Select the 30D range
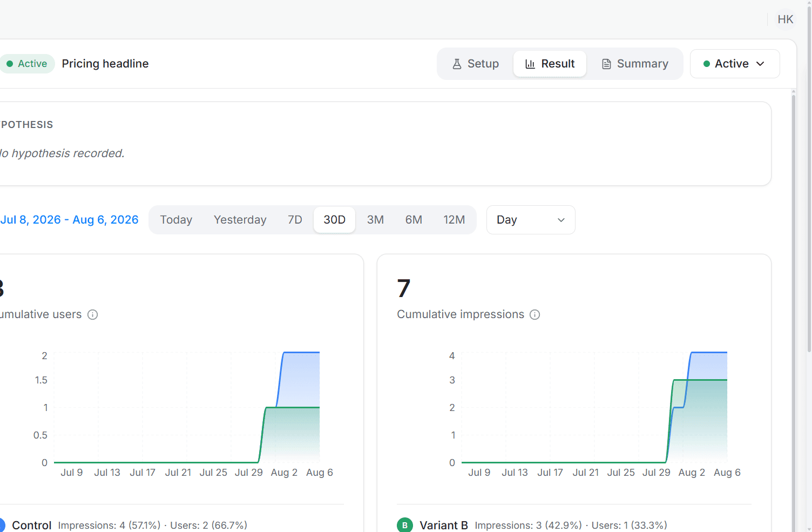Image resolution: width=812 pixels, height=532 pixels. [334, 220]
